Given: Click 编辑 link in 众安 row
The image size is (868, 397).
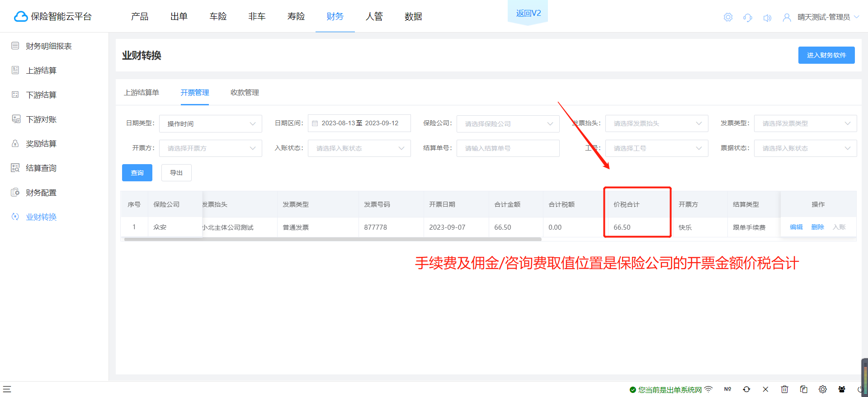Looking at the screenshot, I should pos(796,227).
